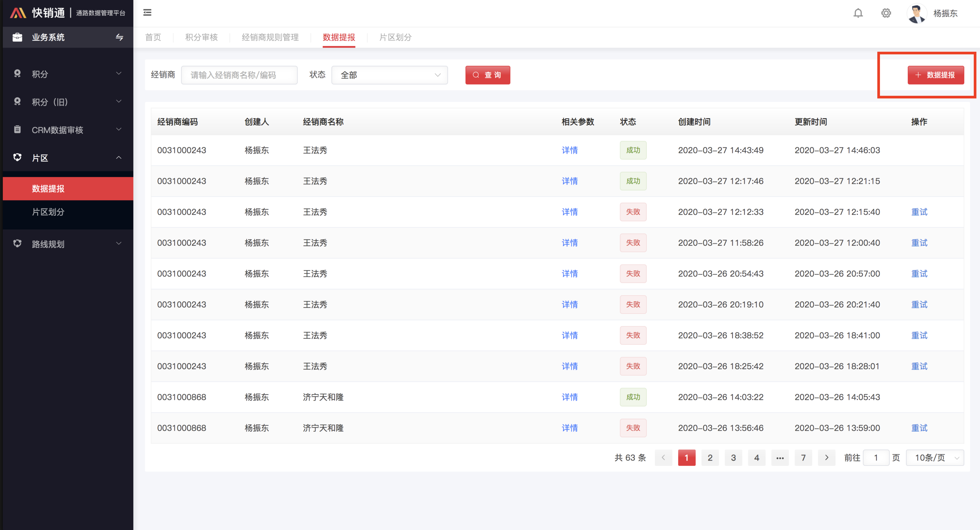Screen dimensions: 980x530
Task: Click 重试 for the 20:19:10 failed record
Action: coord(919,304)
